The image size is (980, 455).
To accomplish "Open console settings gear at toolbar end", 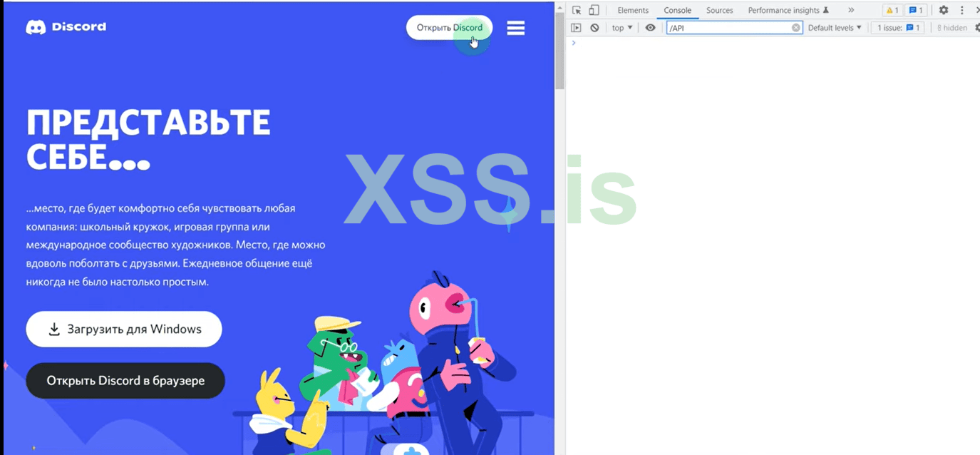I will [977, 28].
